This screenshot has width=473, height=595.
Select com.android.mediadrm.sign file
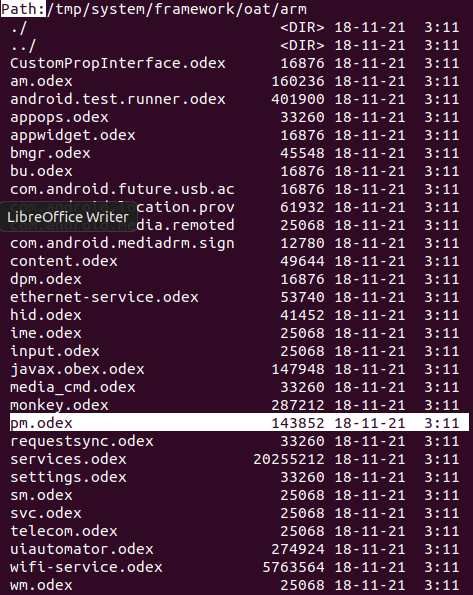[x=239, y=243]
